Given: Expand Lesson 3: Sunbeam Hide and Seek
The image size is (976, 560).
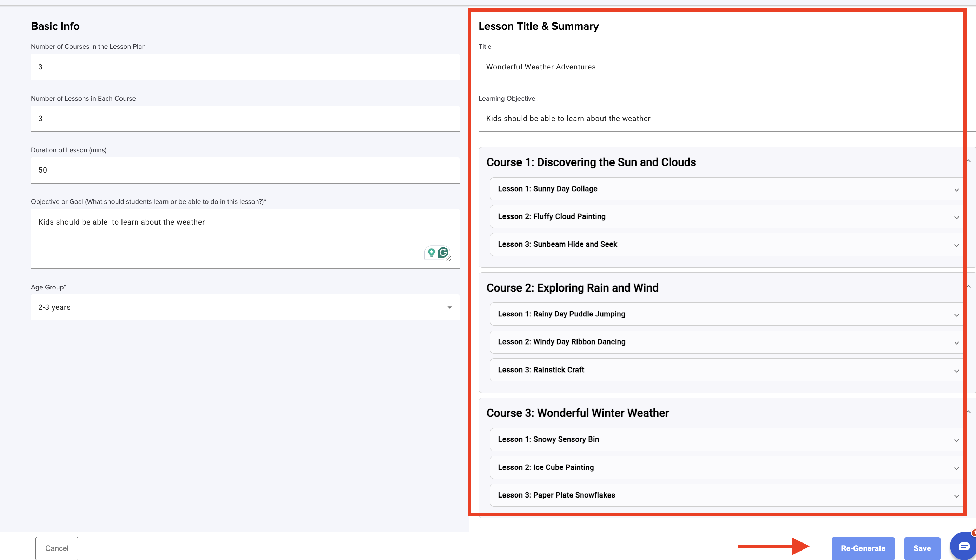Looking at the screenshot, I should (x=956, y=245).
